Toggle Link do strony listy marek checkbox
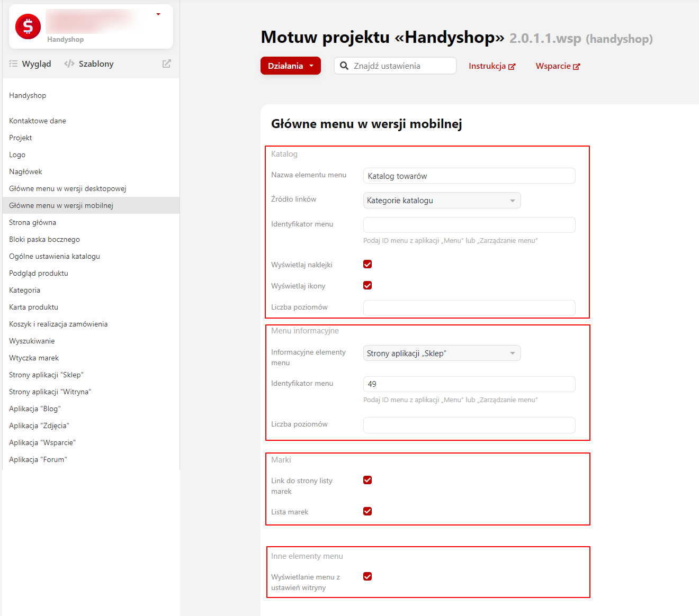 coord(368,480)
